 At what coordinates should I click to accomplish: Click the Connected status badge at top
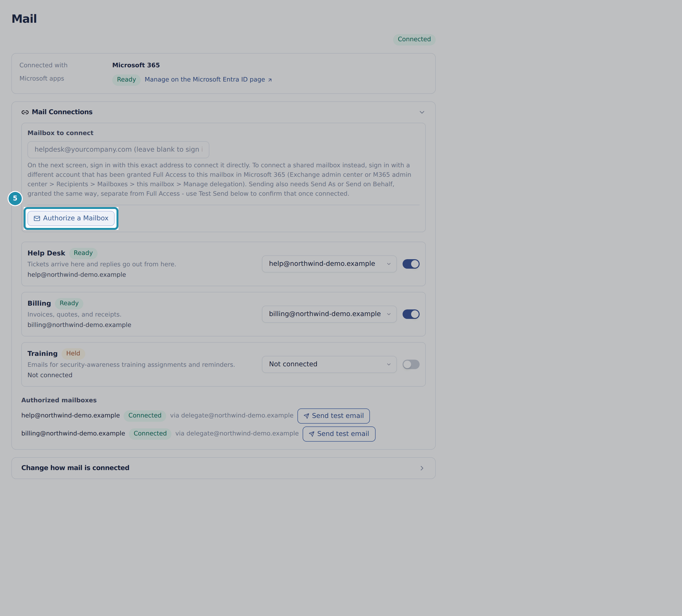[414, 39]
